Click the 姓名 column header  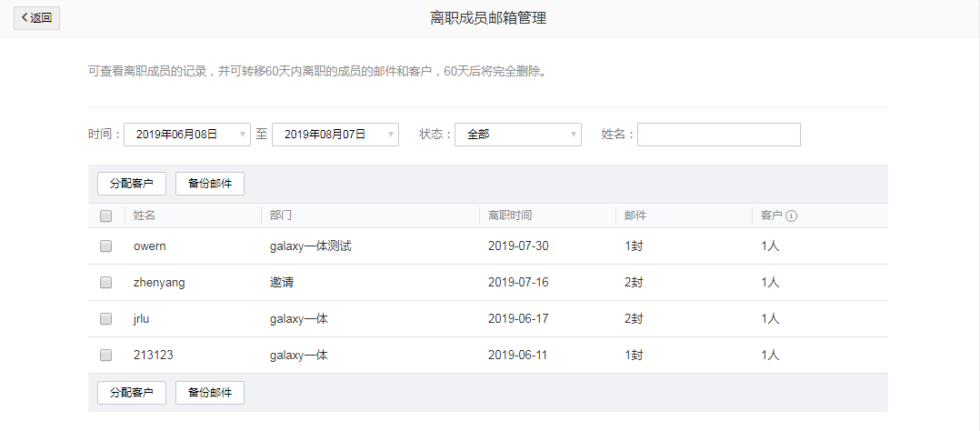coord(145,215)
